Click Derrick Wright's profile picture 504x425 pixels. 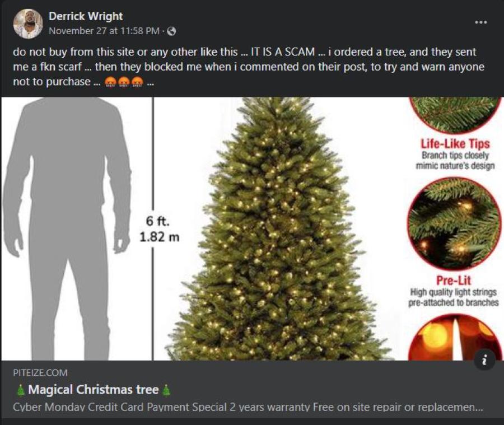point(28,24)
